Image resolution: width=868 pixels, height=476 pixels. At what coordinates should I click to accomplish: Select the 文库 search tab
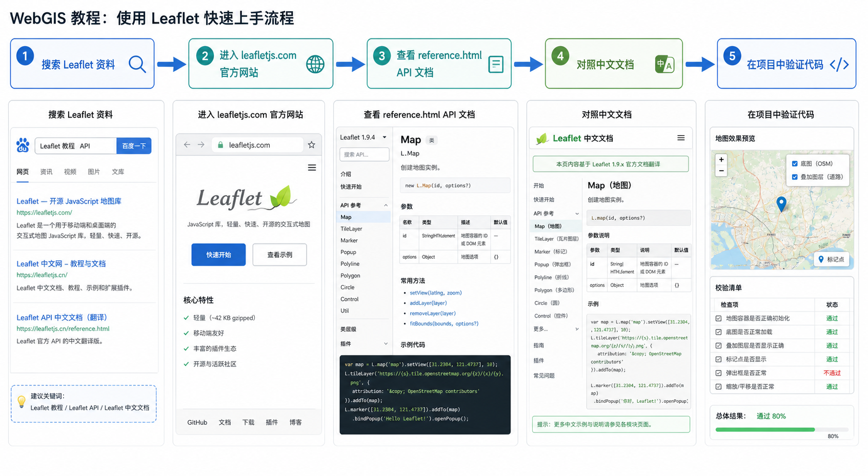(118, 172)
